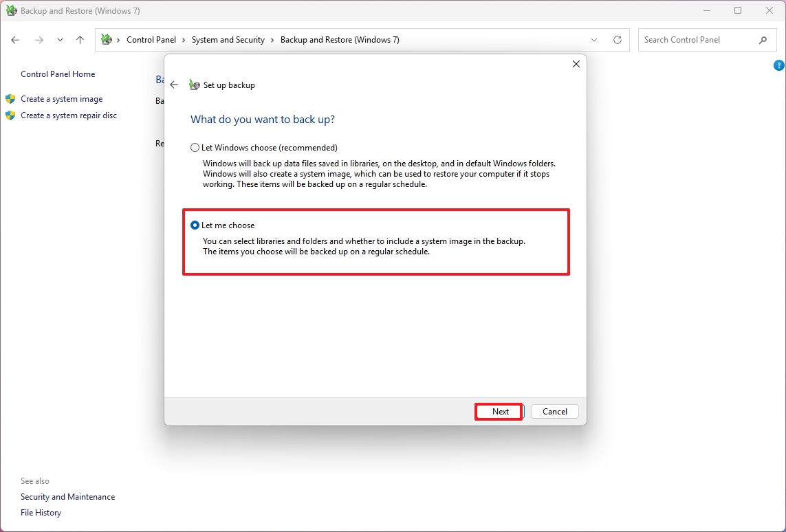Go back in the Set up backup wizard
The width and height of the screenshot is (786, 532).
(x=174, y=85)
